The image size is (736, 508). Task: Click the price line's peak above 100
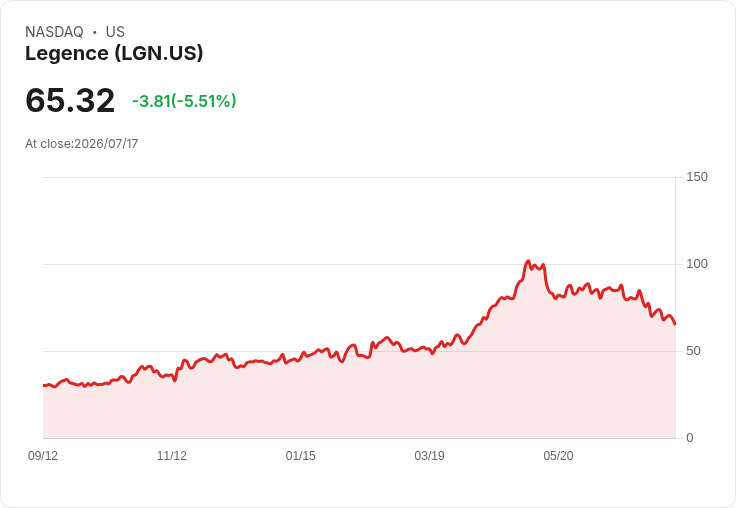(528, 261)
